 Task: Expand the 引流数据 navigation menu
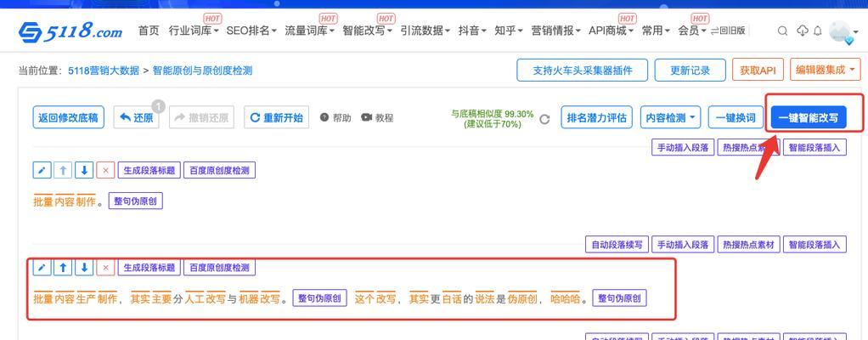point(426,31)
